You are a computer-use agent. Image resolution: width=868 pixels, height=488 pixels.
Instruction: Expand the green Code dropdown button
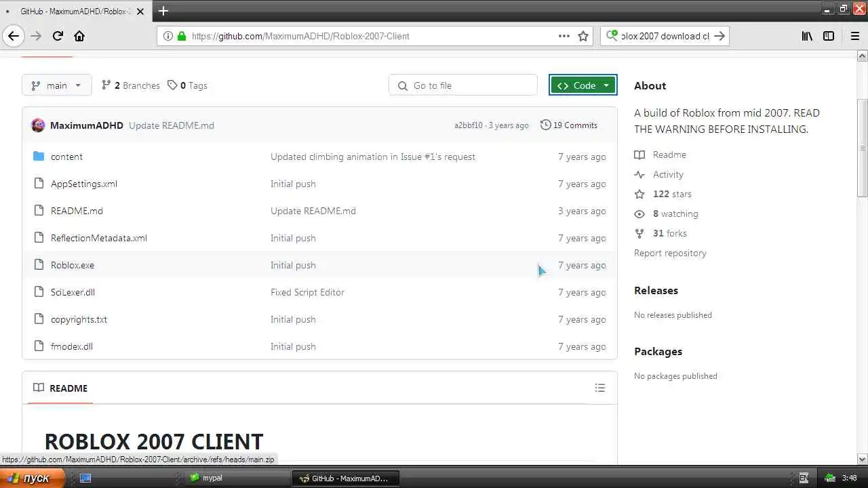(x=583, y=85)
